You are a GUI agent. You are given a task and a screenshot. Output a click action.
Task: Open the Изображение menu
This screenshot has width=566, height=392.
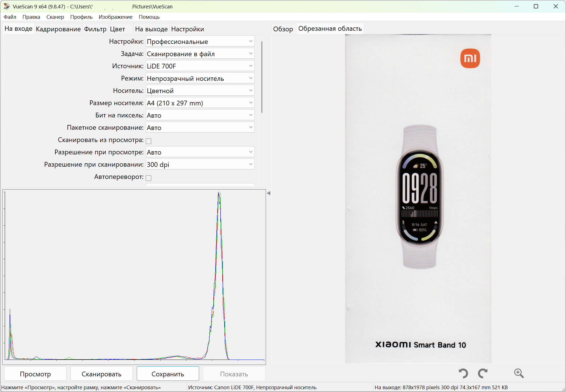(115, 17)
